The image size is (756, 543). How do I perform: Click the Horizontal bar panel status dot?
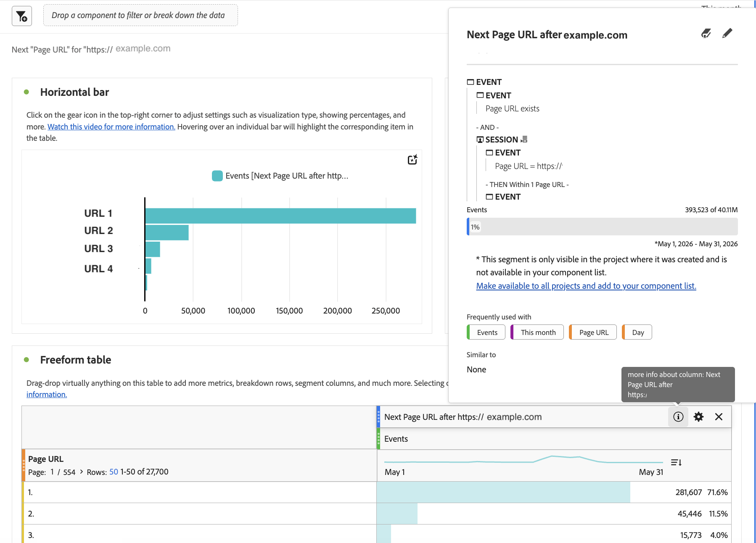point(26,92)
